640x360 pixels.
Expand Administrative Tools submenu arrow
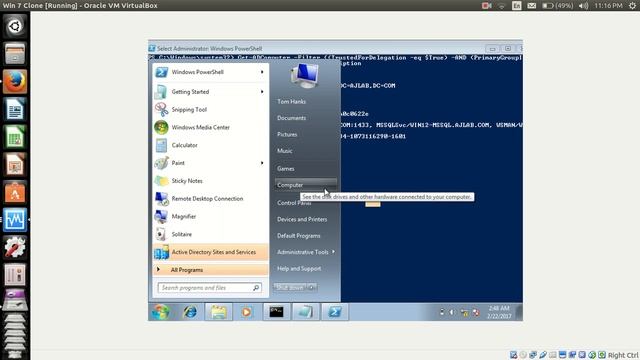click(x=333, y=252)
